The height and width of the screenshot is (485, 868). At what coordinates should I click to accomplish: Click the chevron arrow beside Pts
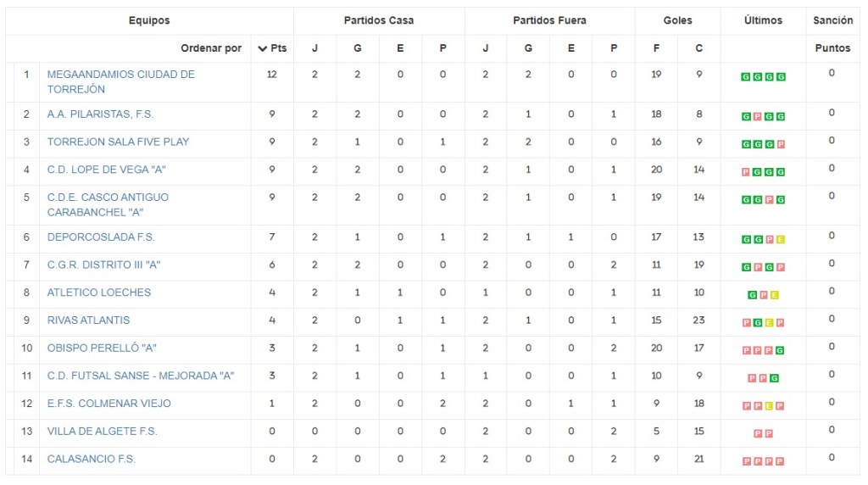[x=262, y=48]
